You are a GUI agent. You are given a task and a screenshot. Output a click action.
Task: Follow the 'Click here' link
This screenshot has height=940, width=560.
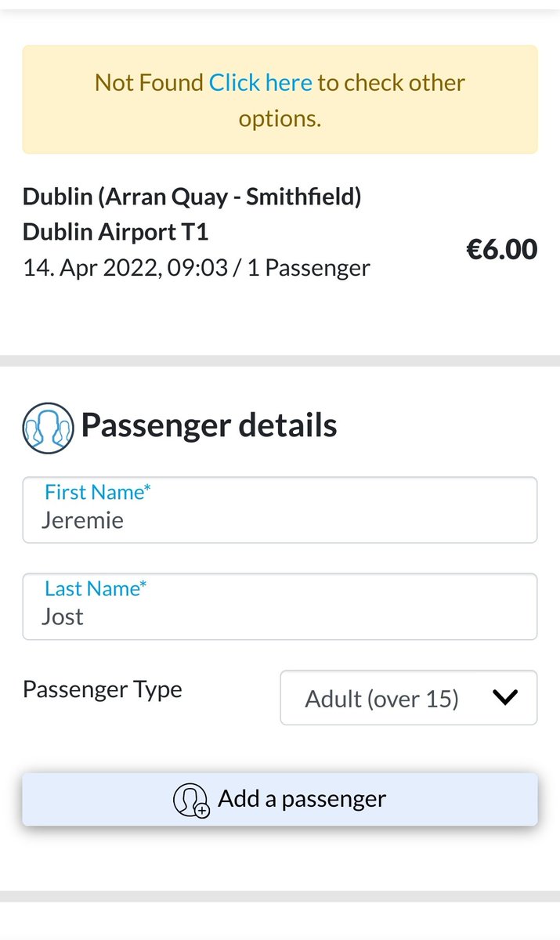(260, 82)
